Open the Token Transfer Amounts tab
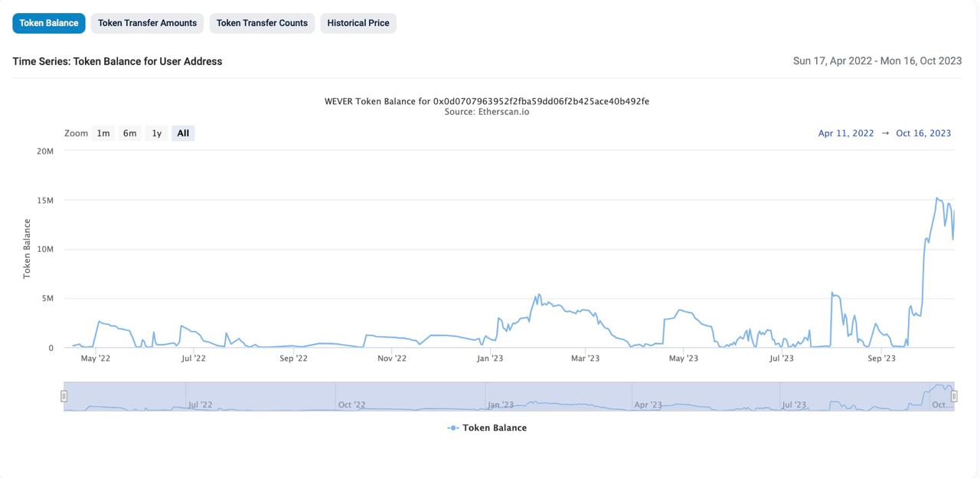This screenshot has width=980, height=478. [147, 23]
